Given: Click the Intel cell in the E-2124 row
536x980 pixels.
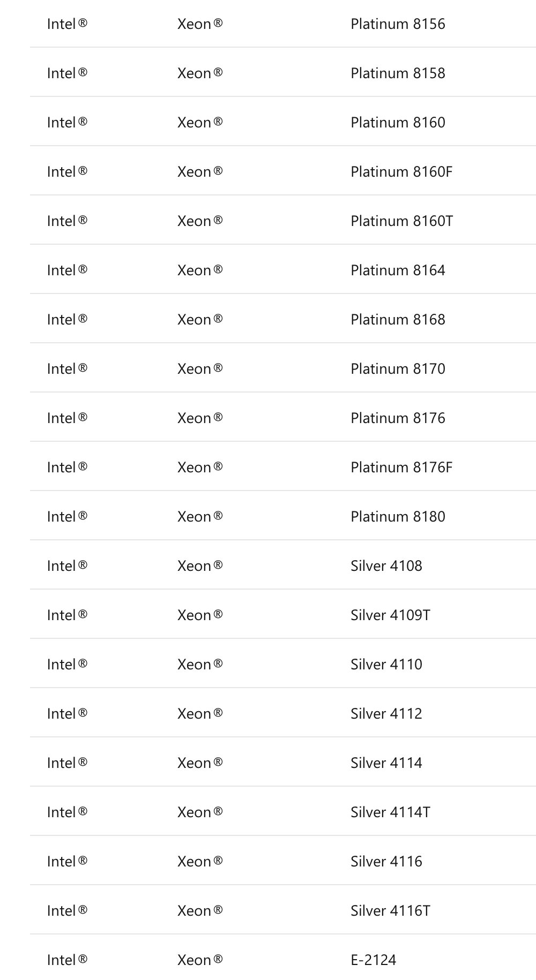Looking at the screenshot, I should coord(67,960).
